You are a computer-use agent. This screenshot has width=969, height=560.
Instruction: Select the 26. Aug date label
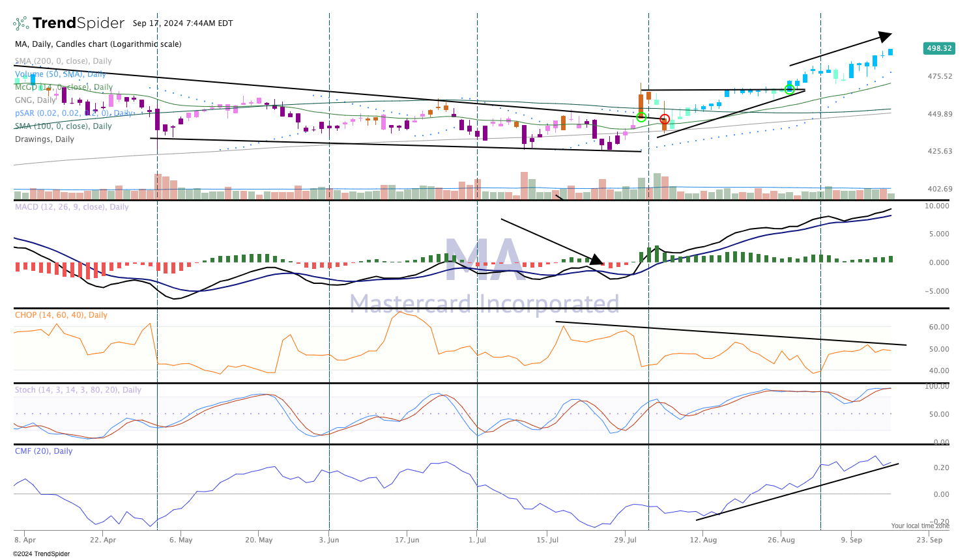click(x=781, y=540)
